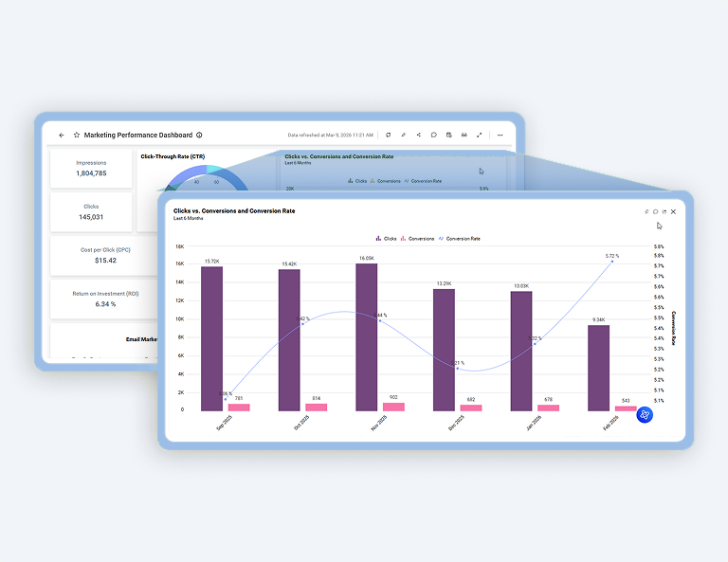Click the Feb 2026 Clicks bar labeled 9.34K
The image size is (728, 562).
[598, 368]
